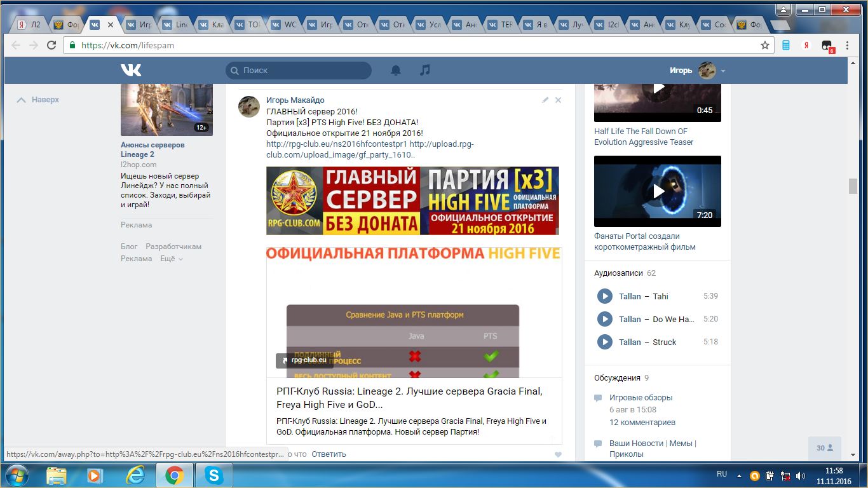
Task: Click the calculator extension icon
Action: 786,45
